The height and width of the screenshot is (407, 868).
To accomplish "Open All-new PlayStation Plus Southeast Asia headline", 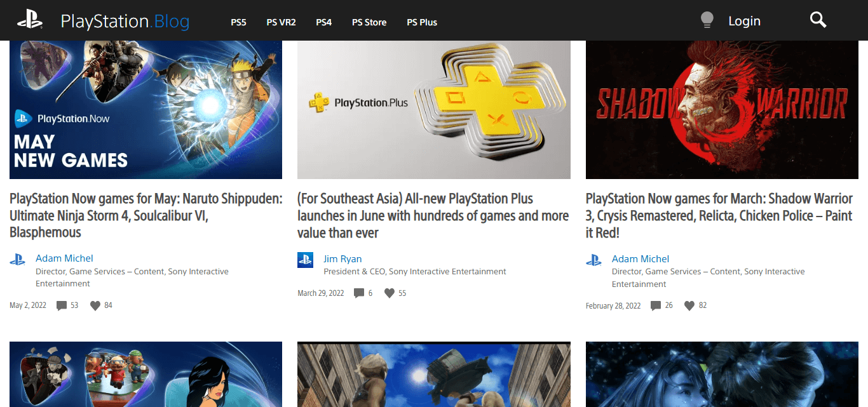I will click(433, 216).
